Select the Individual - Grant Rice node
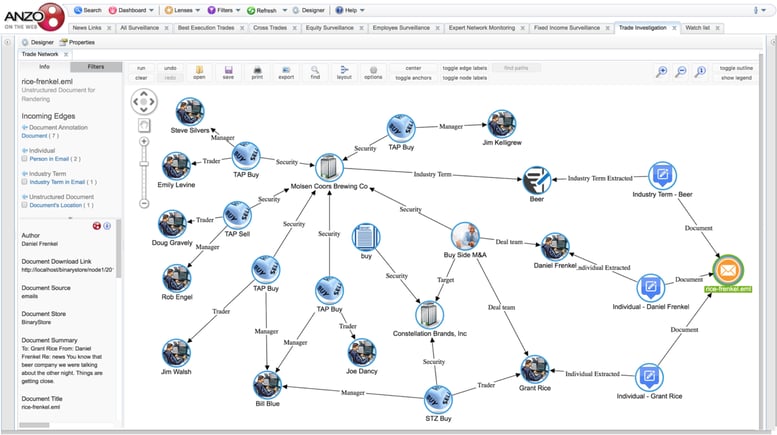This screenshot has height=435, width=777. pyautogui.click(x=649, y=378)
